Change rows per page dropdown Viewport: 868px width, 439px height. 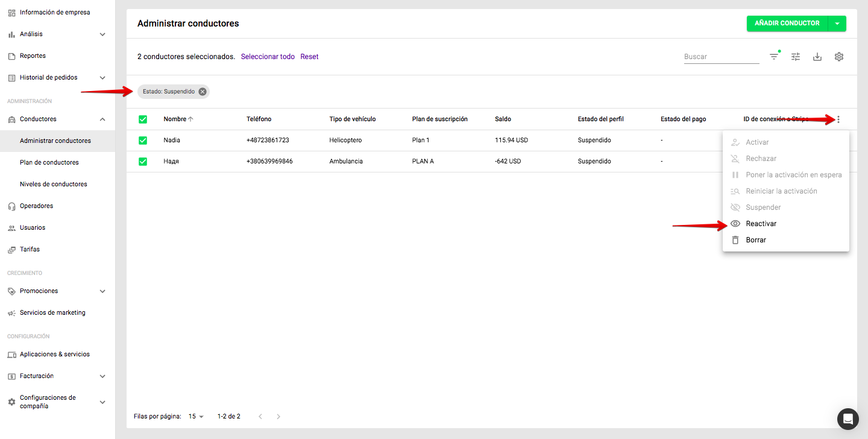pos(197,417)
